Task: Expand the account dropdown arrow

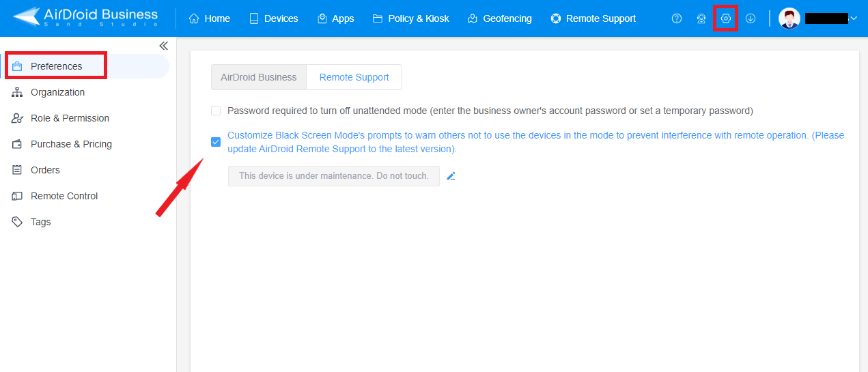Action: coord(853,18)
